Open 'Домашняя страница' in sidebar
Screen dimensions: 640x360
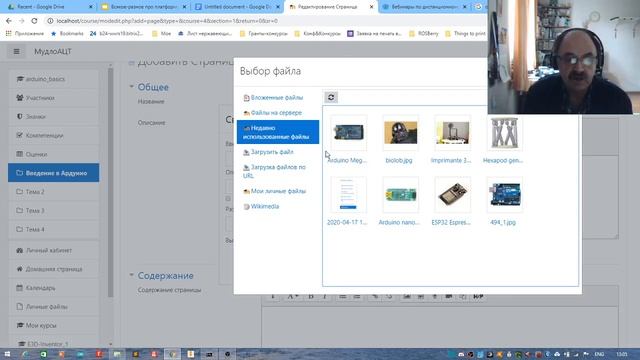(53, 269)
